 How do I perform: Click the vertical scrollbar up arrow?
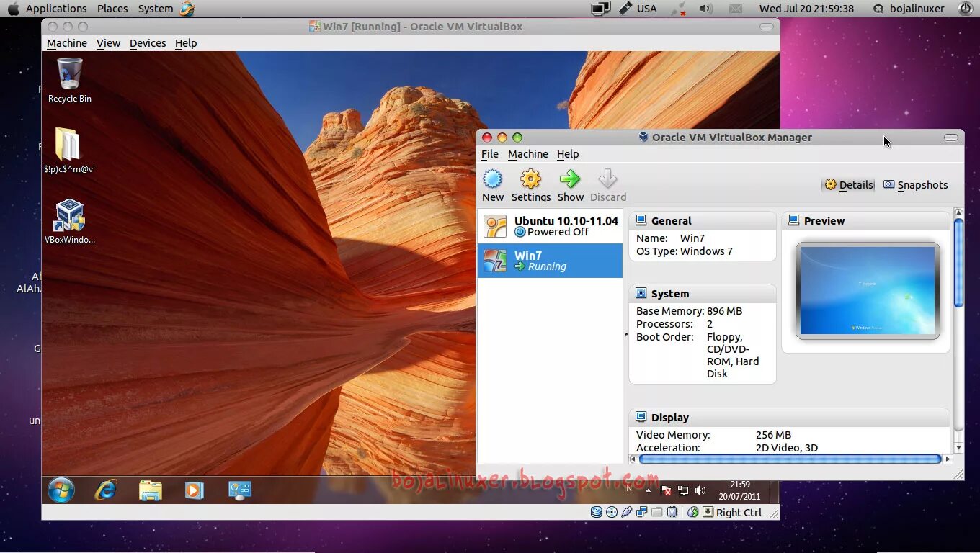958,213
